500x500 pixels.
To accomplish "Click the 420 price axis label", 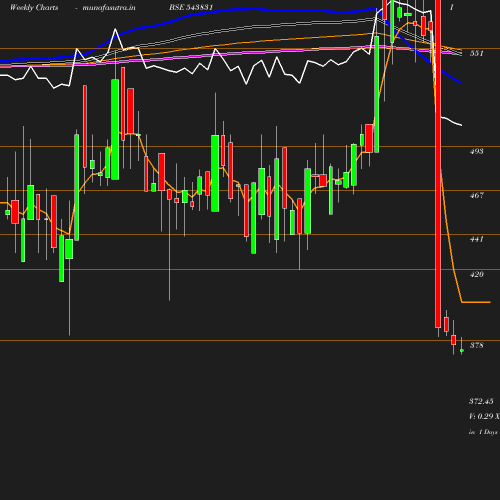I will (476, 274).
